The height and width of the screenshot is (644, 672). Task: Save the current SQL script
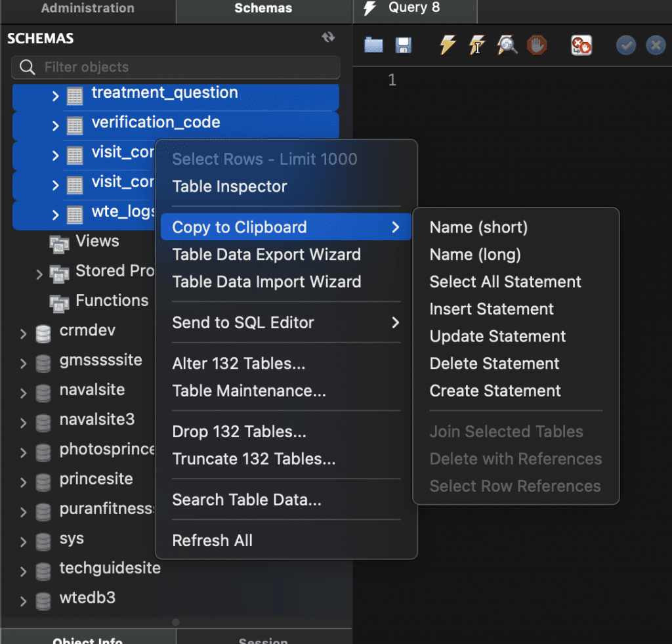(x=403, y=45)
